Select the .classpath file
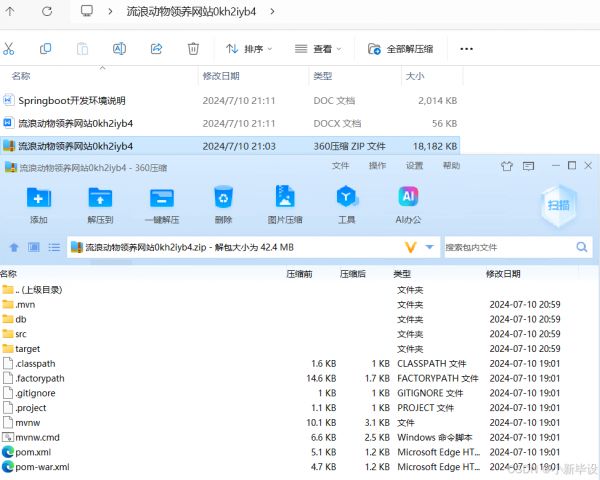This screenshot has height=480, width=600. [29, 364]
